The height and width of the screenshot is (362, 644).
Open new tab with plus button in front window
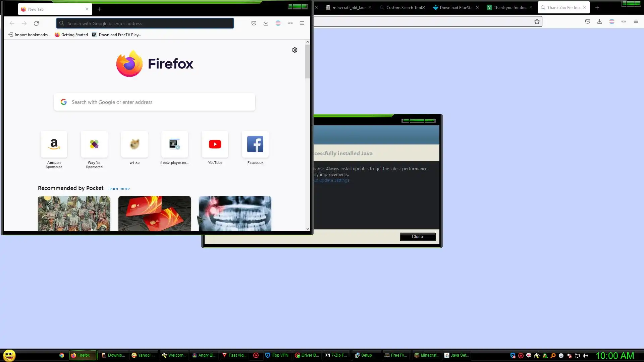pyautogui.click(x=99, y=9)
